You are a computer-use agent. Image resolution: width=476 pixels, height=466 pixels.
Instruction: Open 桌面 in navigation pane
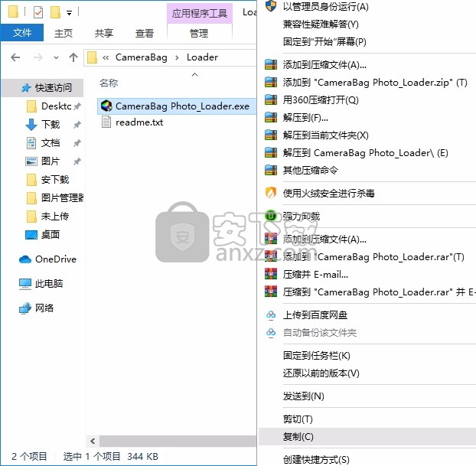(50, 234)
